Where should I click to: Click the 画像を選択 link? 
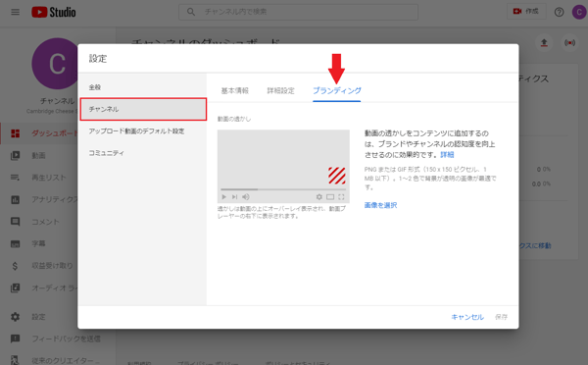pos(380,205)
